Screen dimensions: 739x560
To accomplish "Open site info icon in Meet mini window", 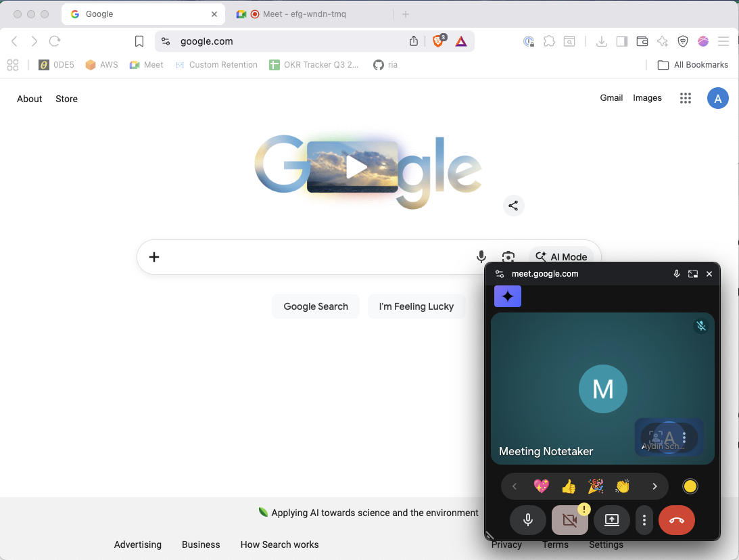I will pos(500,274).
